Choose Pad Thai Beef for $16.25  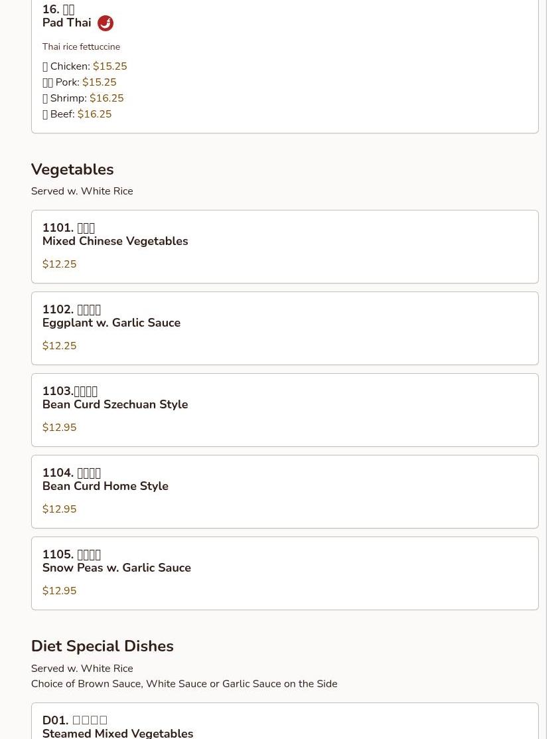tap(77, 114)
